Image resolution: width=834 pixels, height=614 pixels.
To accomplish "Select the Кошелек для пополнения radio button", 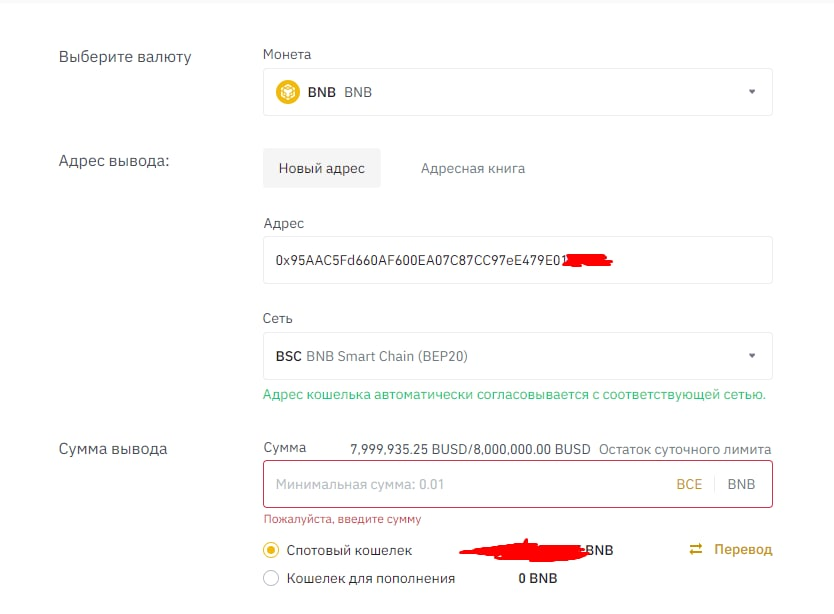I will pyautogui.click(x=271, y=578).
